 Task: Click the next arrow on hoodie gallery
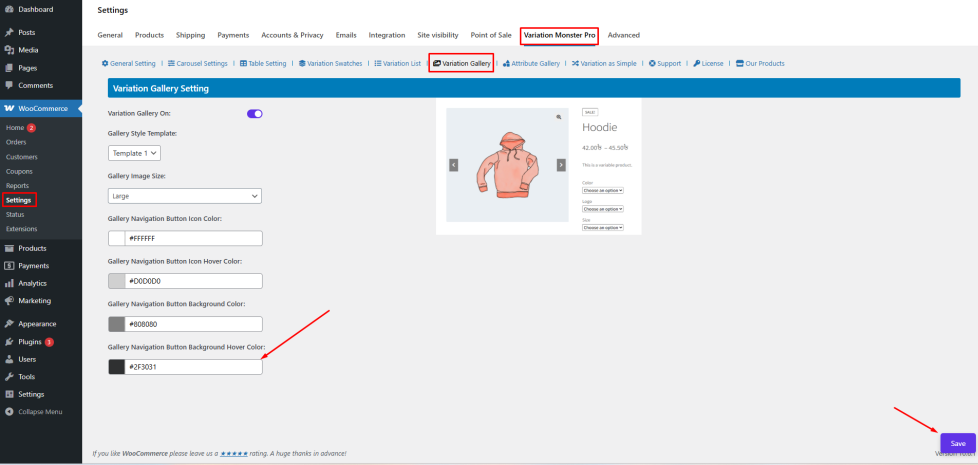click(561, 165)
